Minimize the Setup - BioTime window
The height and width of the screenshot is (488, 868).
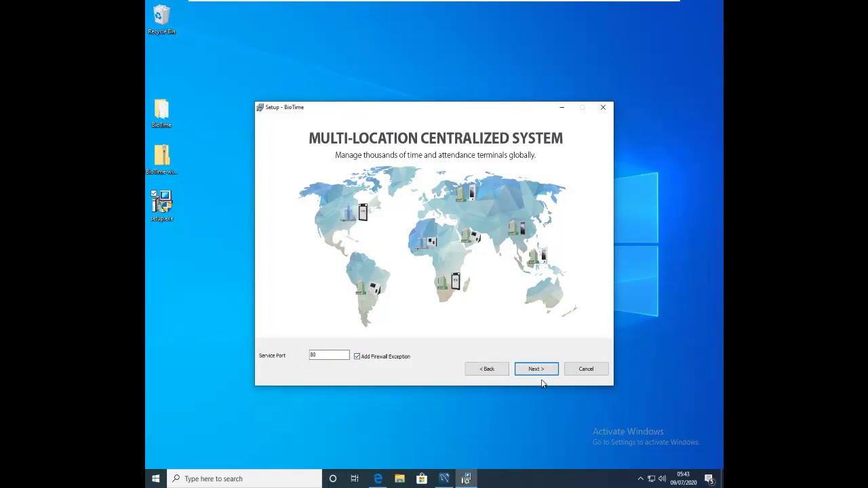tap(561, 107)
